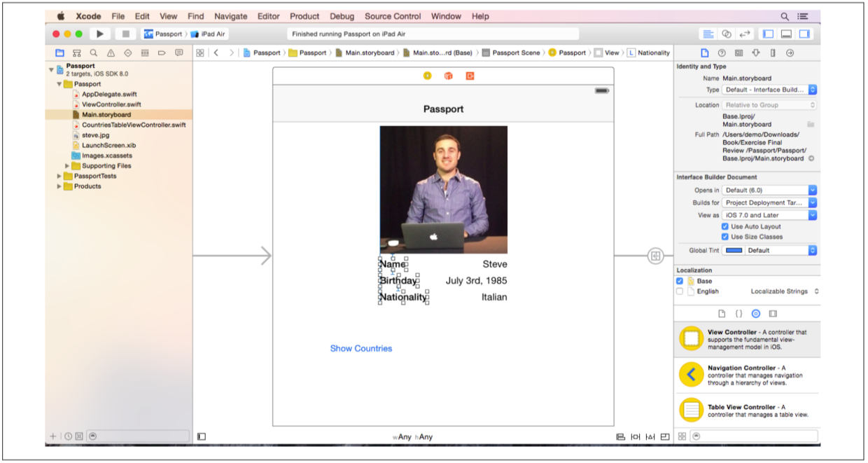868x463 pixels.
Task: Switch to the Version editor
Action: coord(744,34)
